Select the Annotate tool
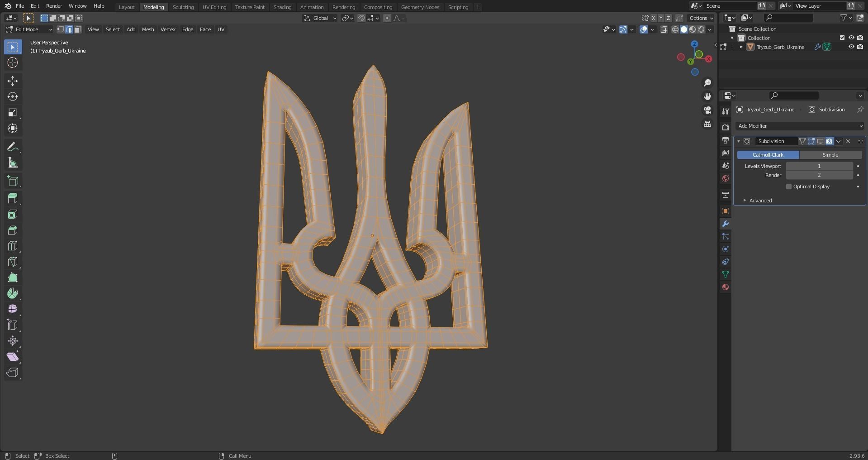 point(13,146)
